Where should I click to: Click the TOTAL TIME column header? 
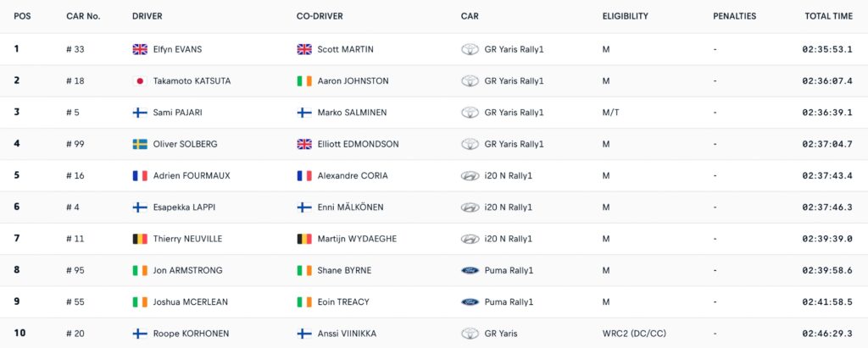tap(828, 16)
